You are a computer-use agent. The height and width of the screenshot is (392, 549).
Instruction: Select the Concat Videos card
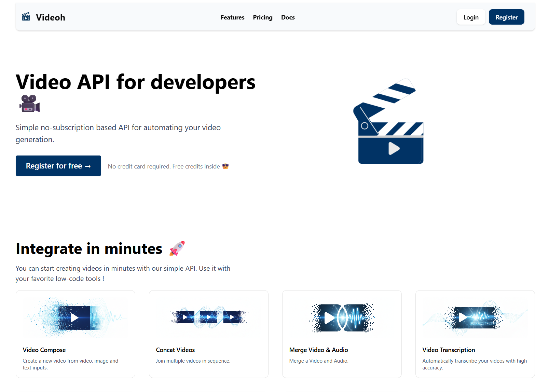(208, 334)
